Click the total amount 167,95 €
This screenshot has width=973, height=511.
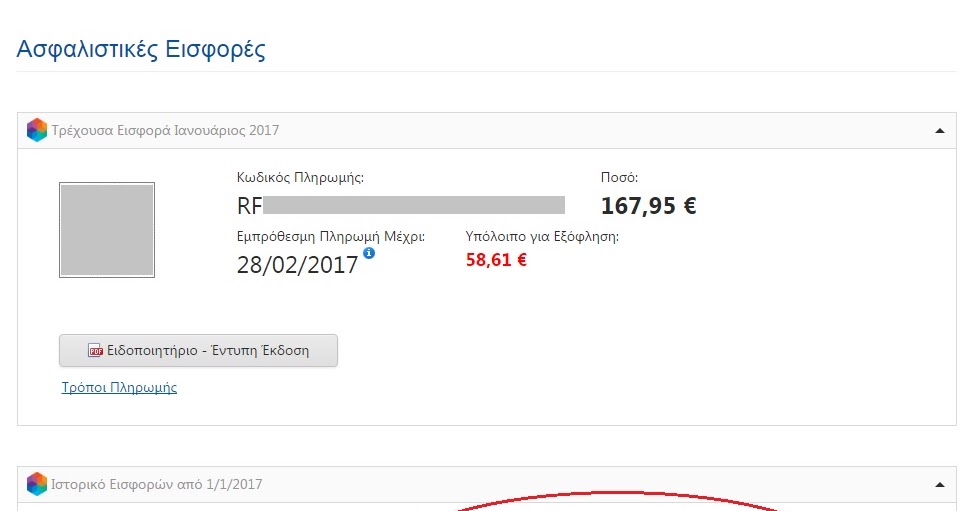[648, 206]
